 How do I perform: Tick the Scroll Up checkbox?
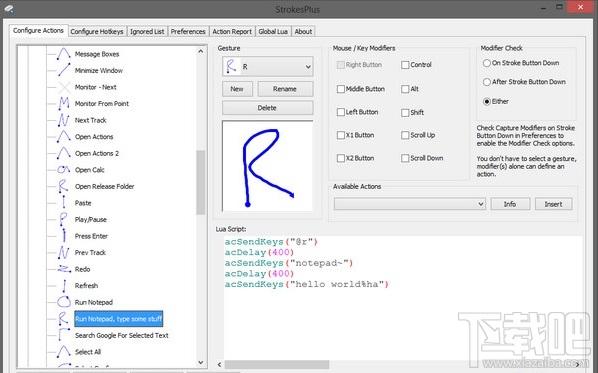click(405, 135)
